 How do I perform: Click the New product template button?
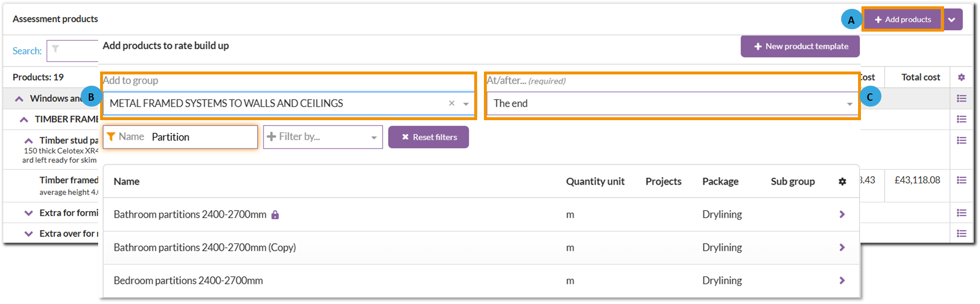coord(800,47)
